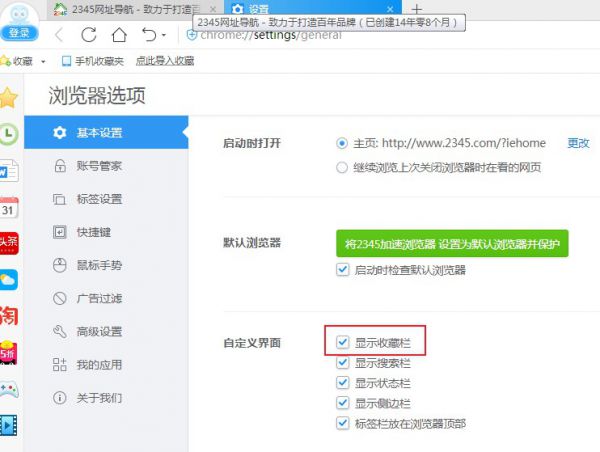Image resolution: width=600 pixels, height=452 pixels.
Task: Open the clock history sidebar icon
Action: (8, 134)
